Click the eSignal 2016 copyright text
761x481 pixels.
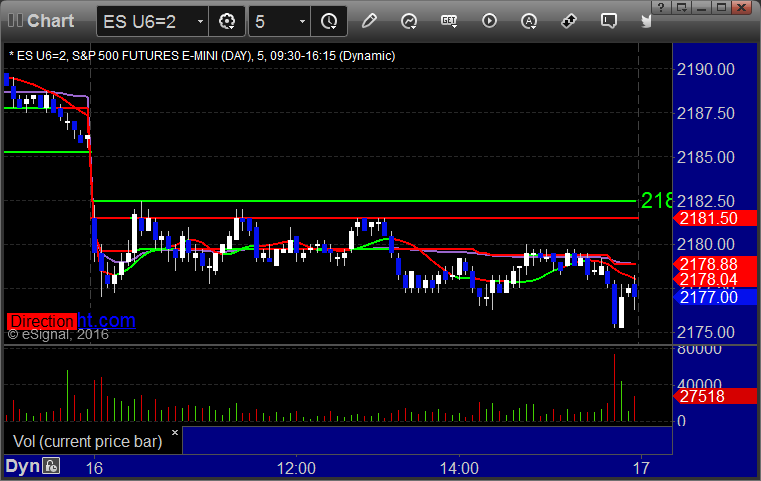coord(58,334)
